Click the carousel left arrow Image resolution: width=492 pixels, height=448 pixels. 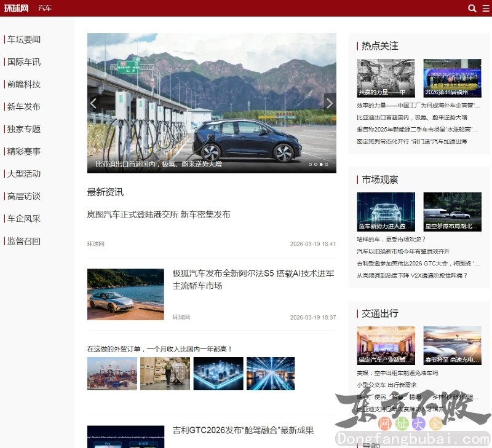(93, 103)
